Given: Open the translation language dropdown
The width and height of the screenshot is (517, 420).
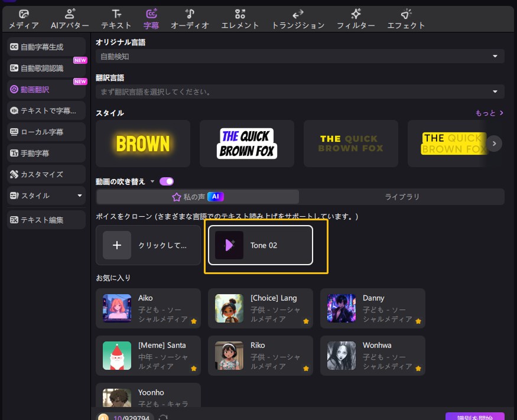Looking at the screenshot, I should pos(495,92).
